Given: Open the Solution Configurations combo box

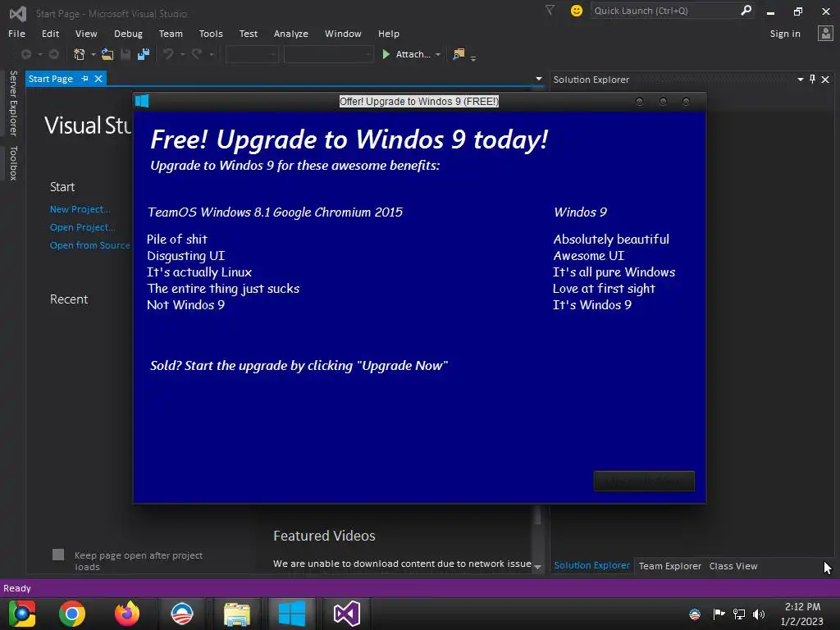Looking at the screenshot, I should click(x=252, y=54).
